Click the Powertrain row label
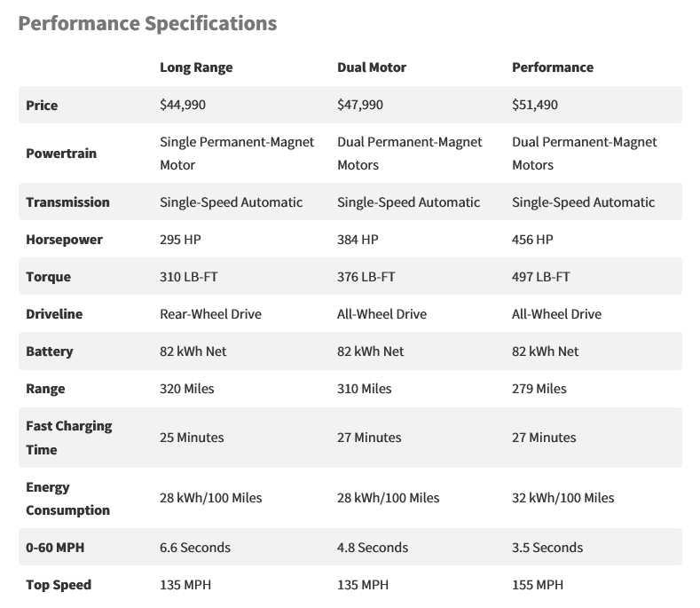Viewport: 700px width, 608px height. [x=61, y=153]
